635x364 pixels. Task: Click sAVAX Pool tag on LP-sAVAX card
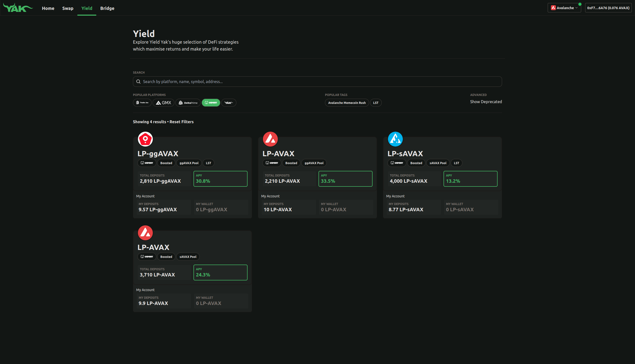(x=438, y=163)
